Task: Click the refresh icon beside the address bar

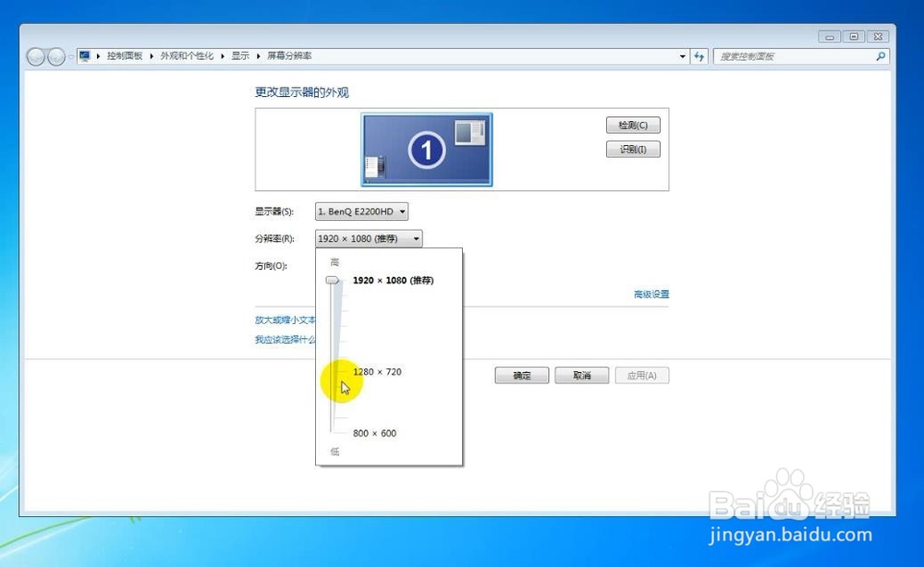Action: coord(699,56)
